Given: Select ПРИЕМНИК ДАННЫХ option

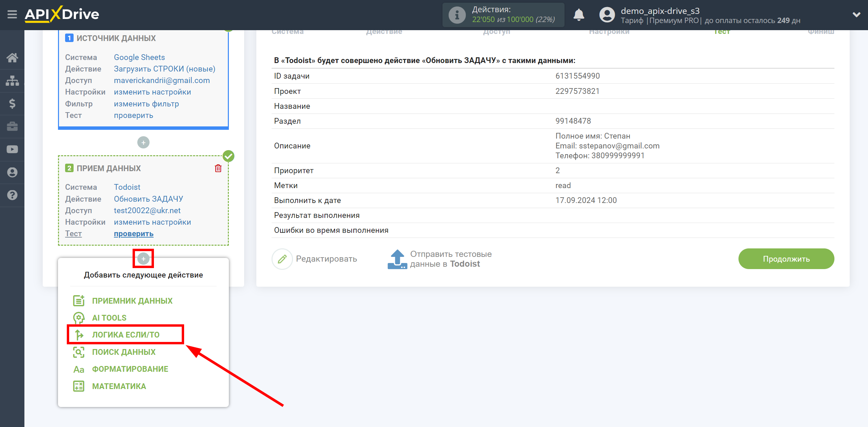Looking at the screenshot, I should point(132,301).
